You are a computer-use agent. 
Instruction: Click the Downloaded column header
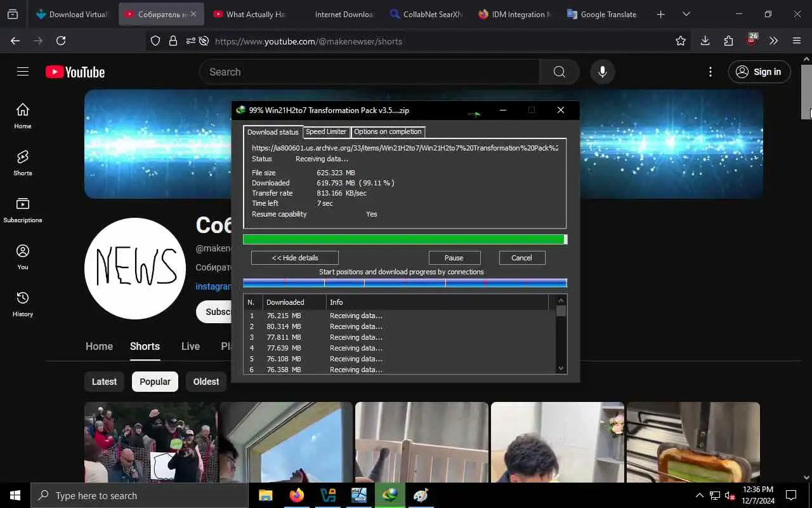coord(294,302)
